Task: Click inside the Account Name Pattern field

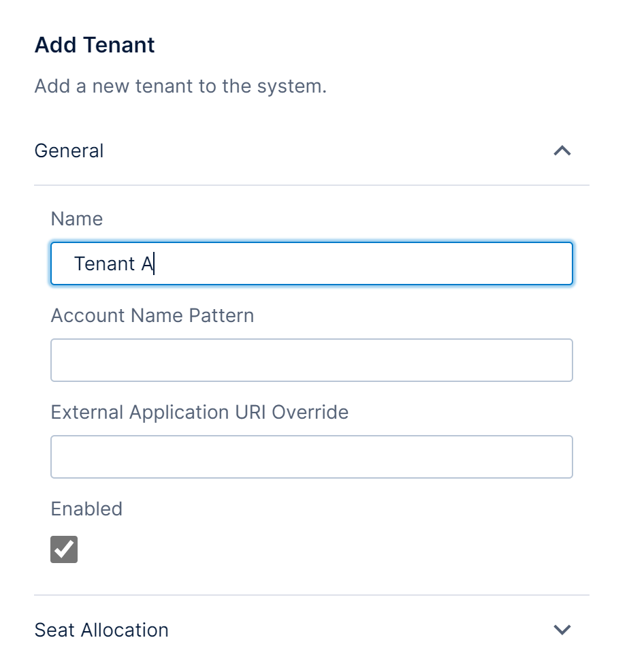Action: [311, 360]
